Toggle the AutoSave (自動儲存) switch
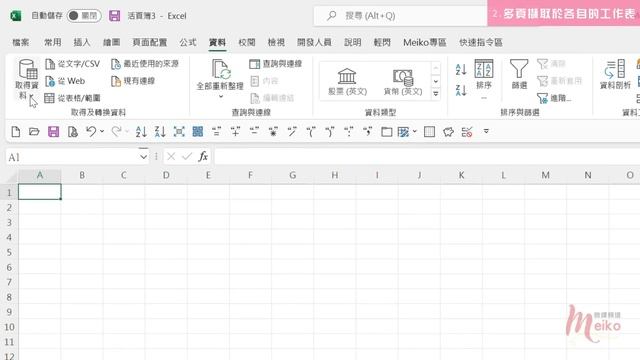Screen dimensions: 640x360 [84, 16]
